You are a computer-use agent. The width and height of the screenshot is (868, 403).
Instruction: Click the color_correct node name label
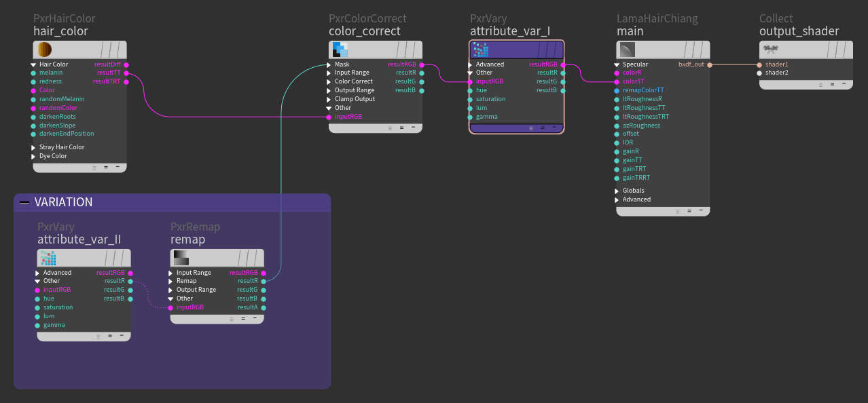(x=364, y=31)
